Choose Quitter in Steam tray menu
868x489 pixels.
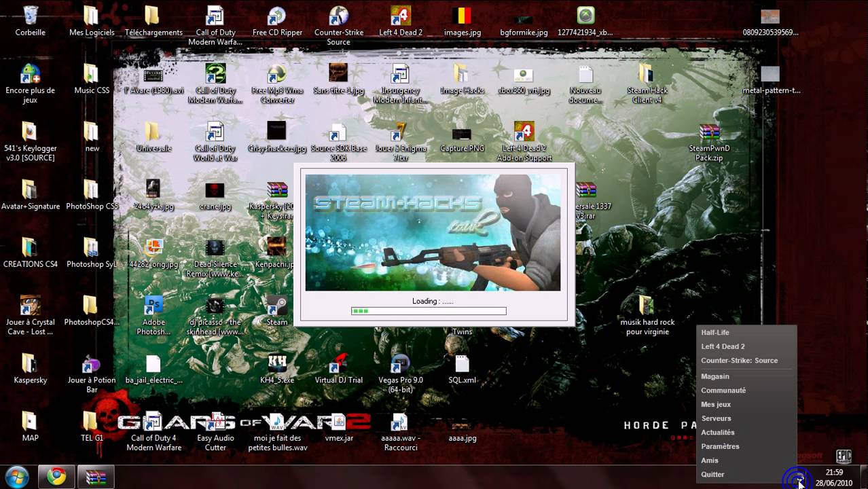(x=712, y=475)
